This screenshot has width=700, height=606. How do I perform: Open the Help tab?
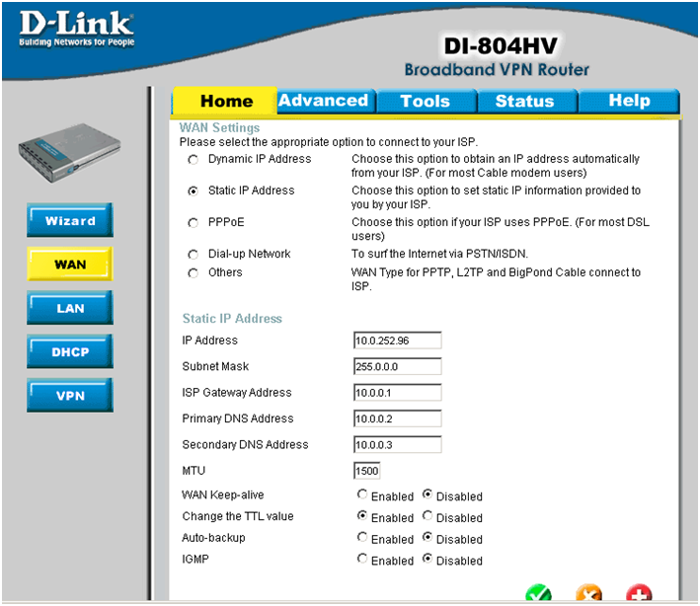point(629,101)
